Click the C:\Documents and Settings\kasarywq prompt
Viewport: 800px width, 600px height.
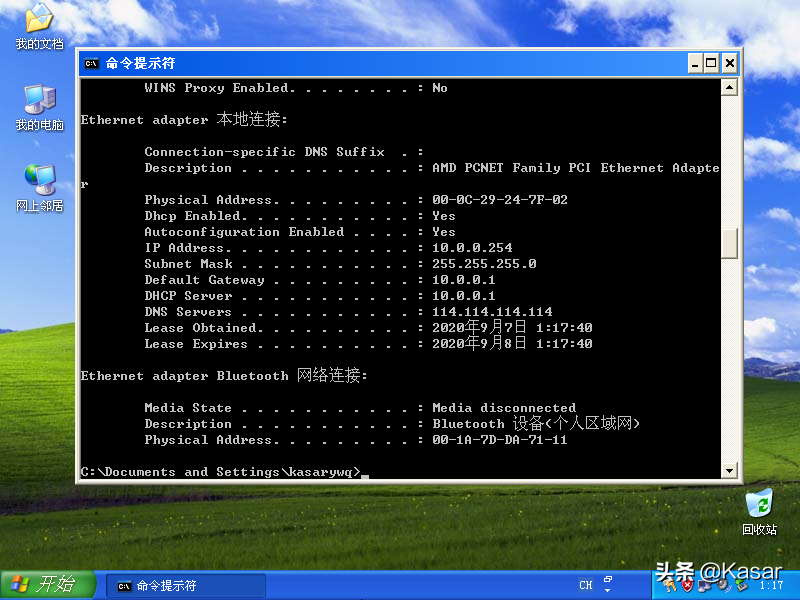[x=220, y=471]
